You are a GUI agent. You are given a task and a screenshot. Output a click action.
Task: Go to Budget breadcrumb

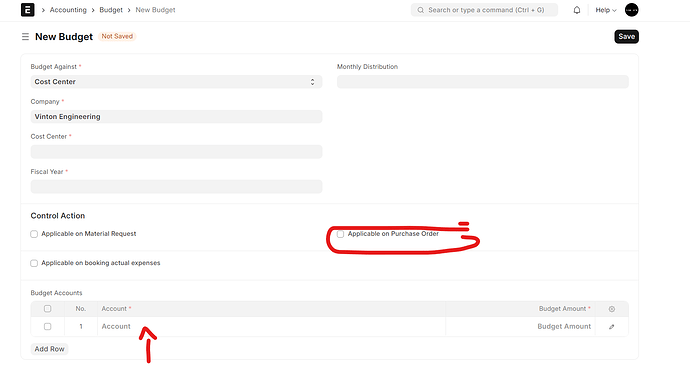(111, 10)
